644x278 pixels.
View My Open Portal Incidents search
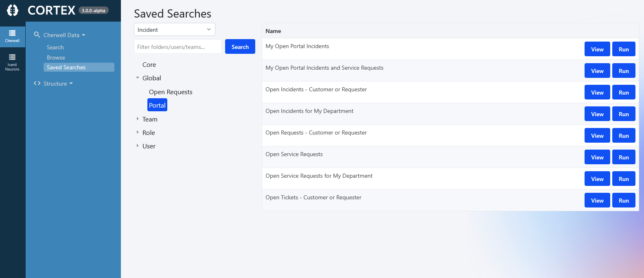(x=597, y=49)
